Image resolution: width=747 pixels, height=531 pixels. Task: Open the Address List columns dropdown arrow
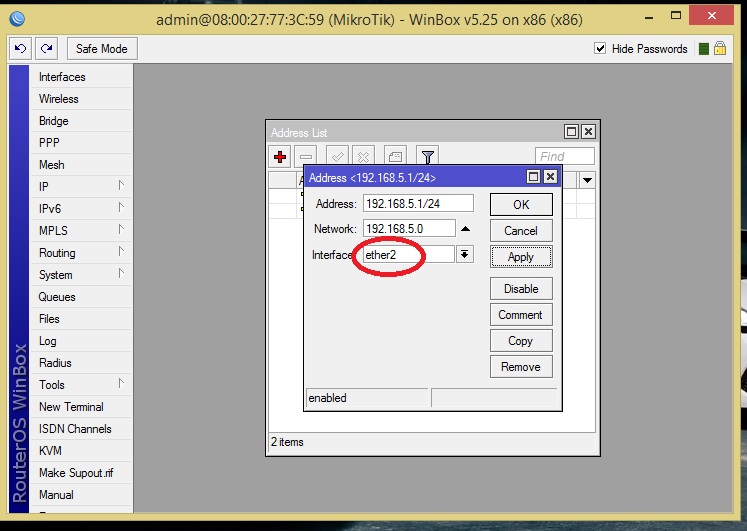pyautogui.click(x=587, y=180)
